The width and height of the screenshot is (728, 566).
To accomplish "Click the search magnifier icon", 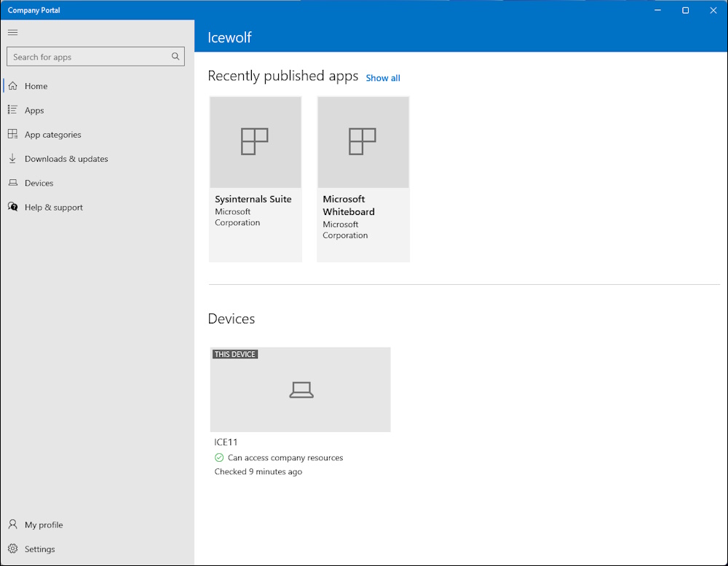I will click(175, 57).
